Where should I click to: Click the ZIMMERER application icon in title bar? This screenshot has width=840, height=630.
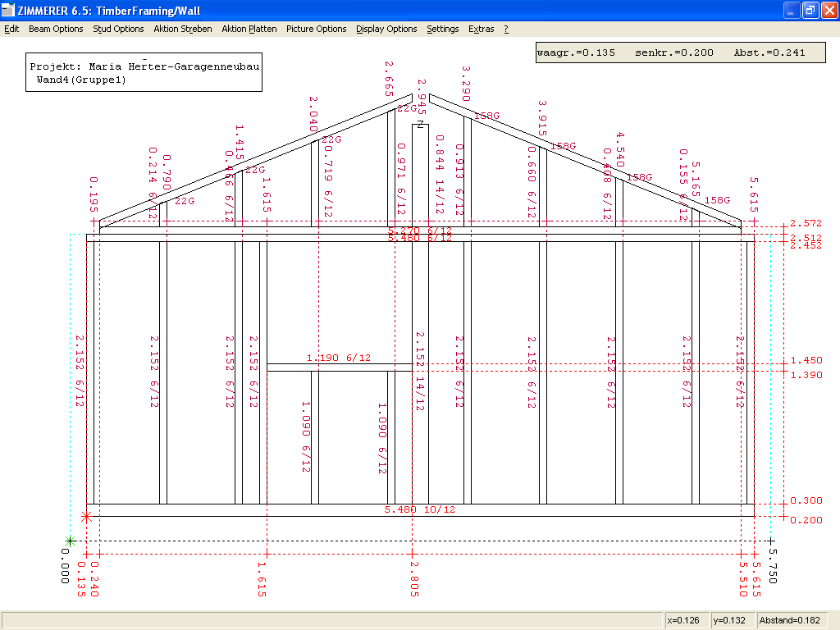pos(8,11)
